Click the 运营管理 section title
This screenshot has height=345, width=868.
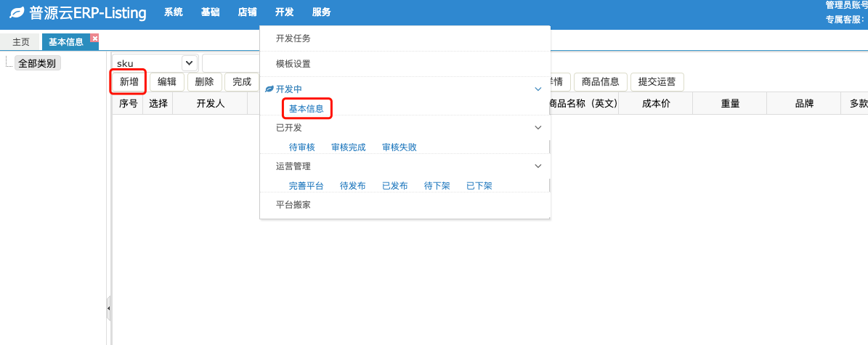pos(293,166)
